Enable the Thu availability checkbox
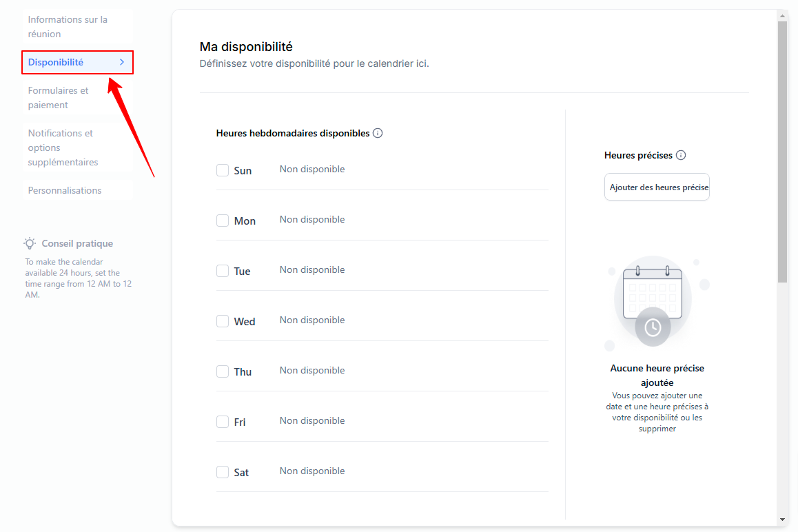798x532 pixels. click(x=223, y=371)
